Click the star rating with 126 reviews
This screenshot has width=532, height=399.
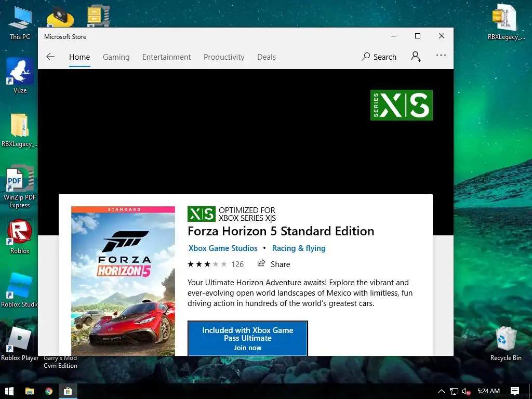point(216,264)
